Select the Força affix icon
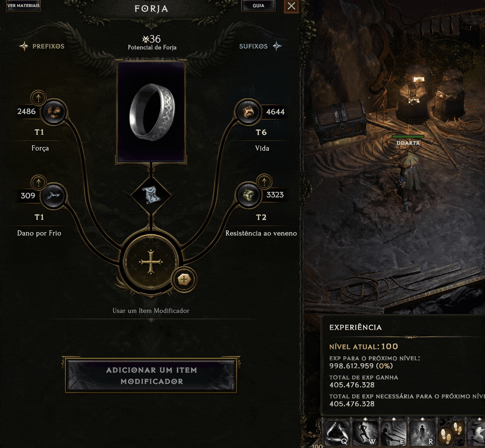 click(x=54, y=112)
